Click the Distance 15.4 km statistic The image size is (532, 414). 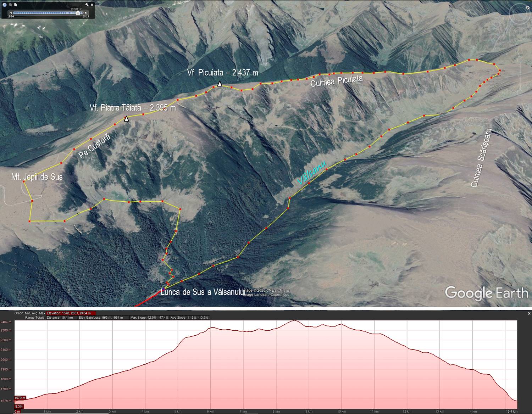tap(60, 318)
